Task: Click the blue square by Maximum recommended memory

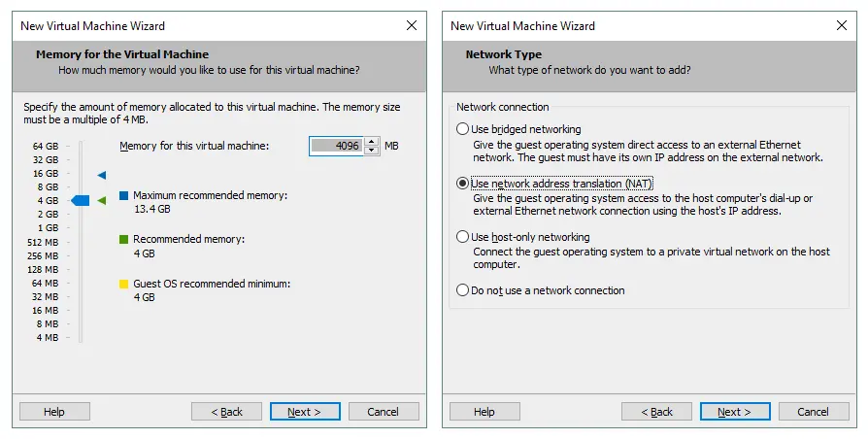Action: 123,196
